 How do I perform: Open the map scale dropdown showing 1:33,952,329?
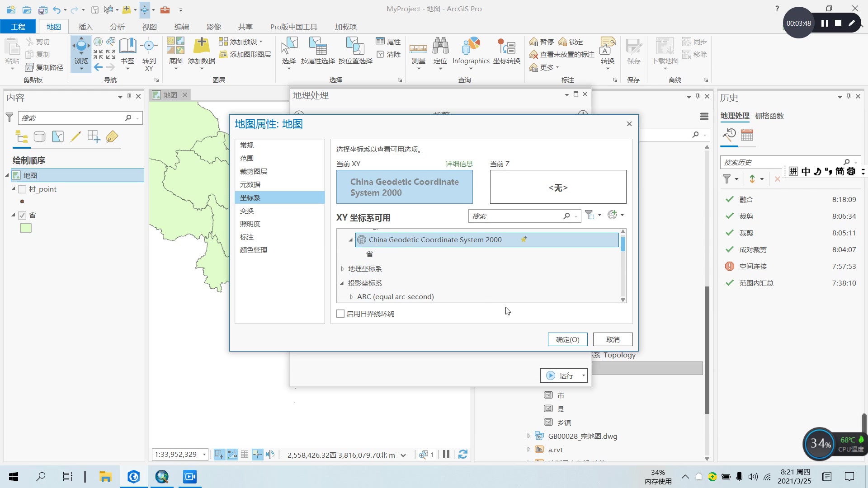[x=205, y=454]
